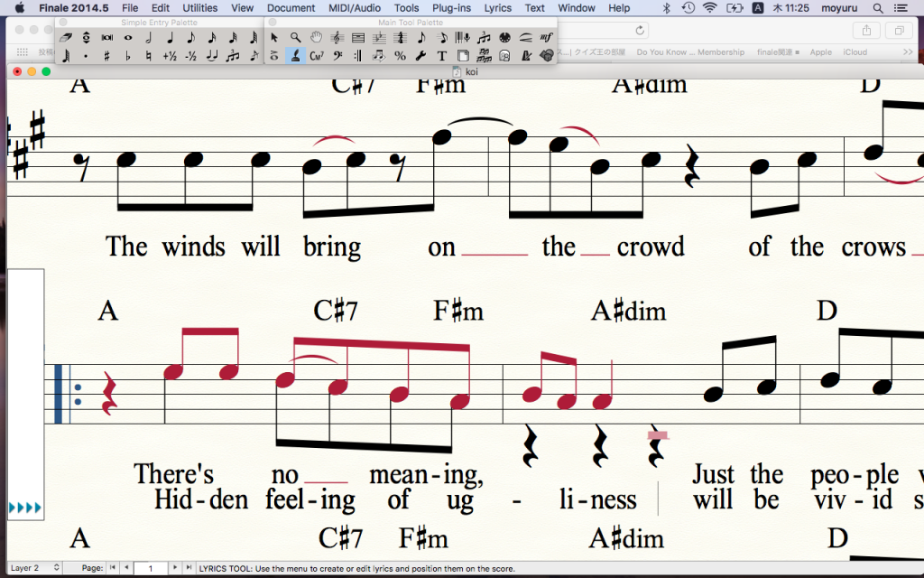Select the Chord CM7 tool
Screen dimensions: 924x578
pyautogui.click(x=317, y=56)
